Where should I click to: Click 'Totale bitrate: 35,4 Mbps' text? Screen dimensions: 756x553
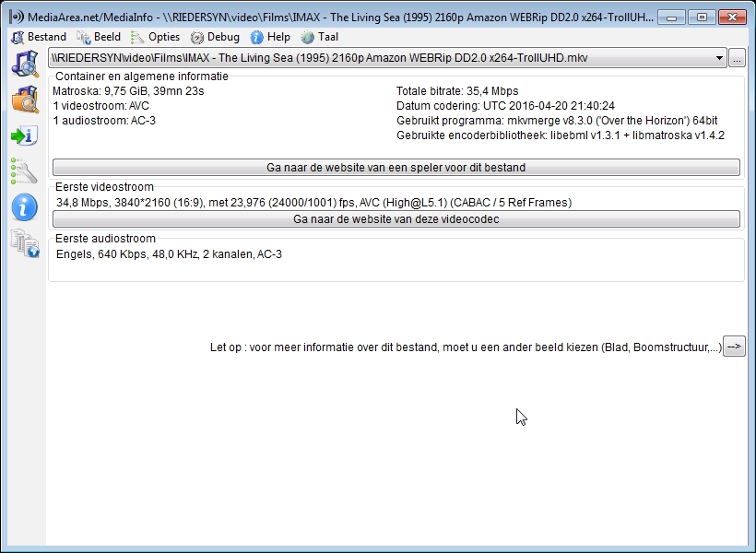coord(457,91)
